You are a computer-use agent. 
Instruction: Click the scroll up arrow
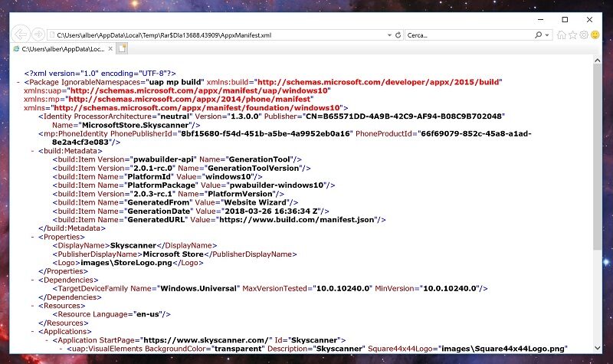[598, 61]
